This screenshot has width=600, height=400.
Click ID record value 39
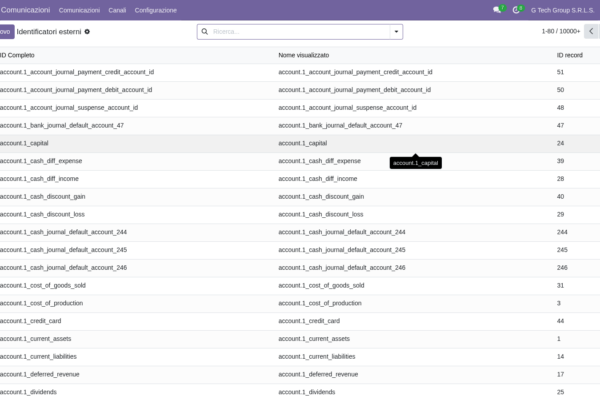[560, 161]
